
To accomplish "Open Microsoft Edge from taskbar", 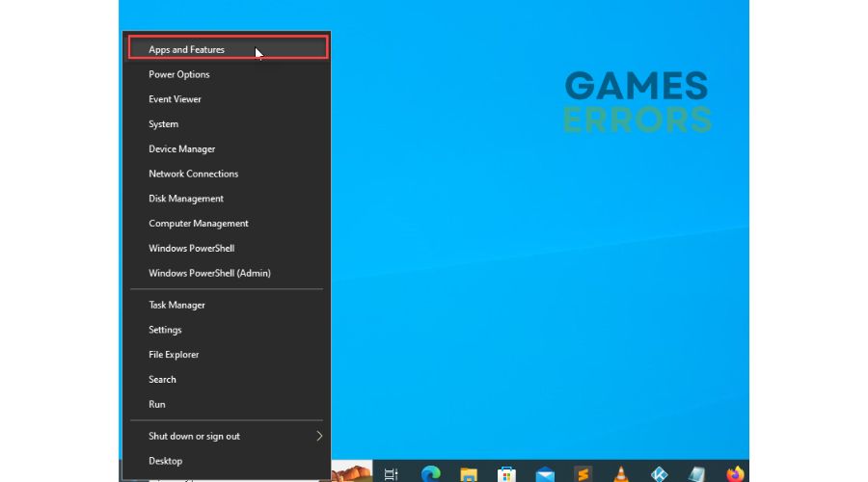I will pyautogui.click(x=431, y=473).
